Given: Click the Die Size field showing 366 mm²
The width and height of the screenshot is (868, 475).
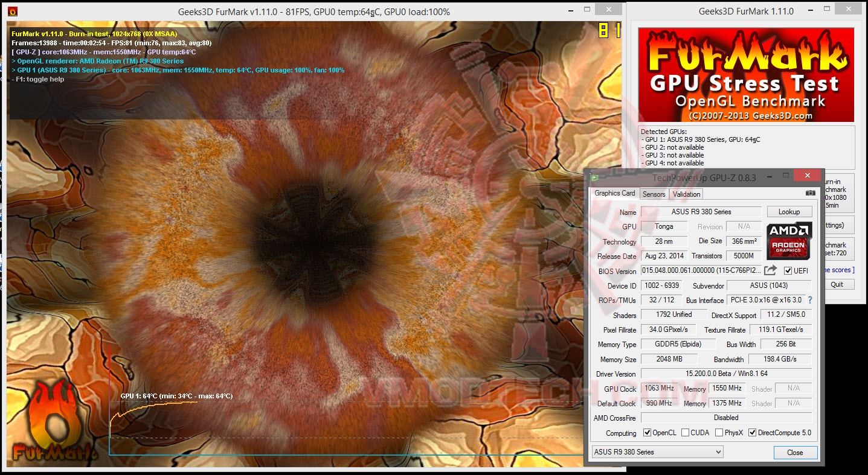Looking at the screenshot, I should coord(744,241).
